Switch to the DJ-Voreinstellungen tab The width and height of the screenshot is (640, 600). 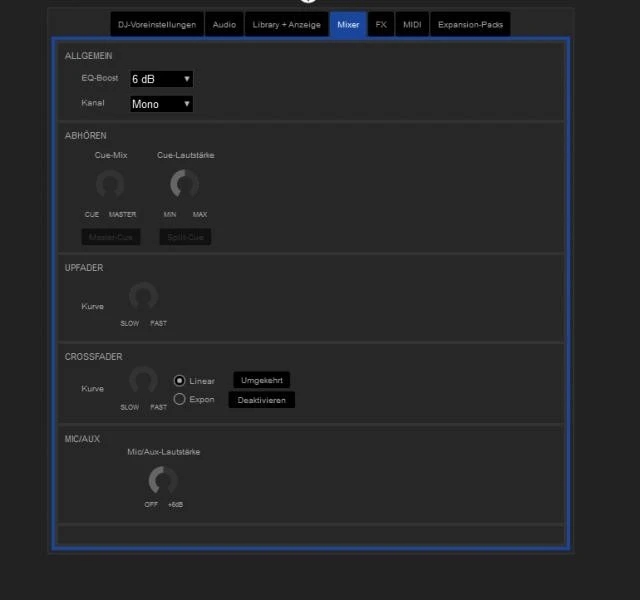pos(157,24)
